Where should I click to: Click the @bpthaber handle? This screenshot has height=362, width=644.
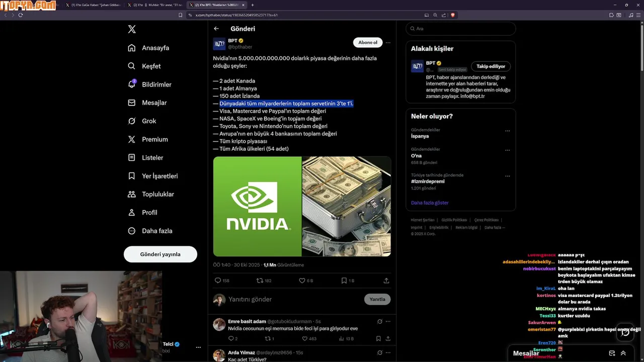pyautogui.click(x=240, y=47)
